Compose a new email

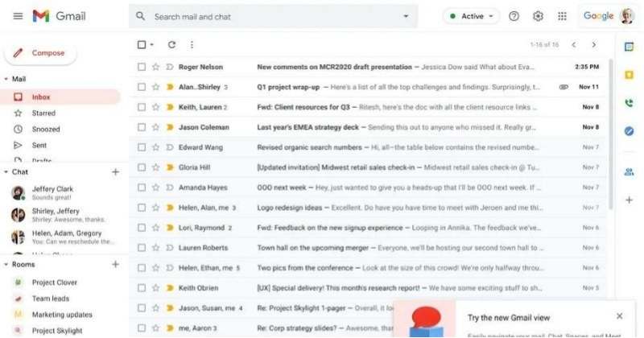click(40, 53)
